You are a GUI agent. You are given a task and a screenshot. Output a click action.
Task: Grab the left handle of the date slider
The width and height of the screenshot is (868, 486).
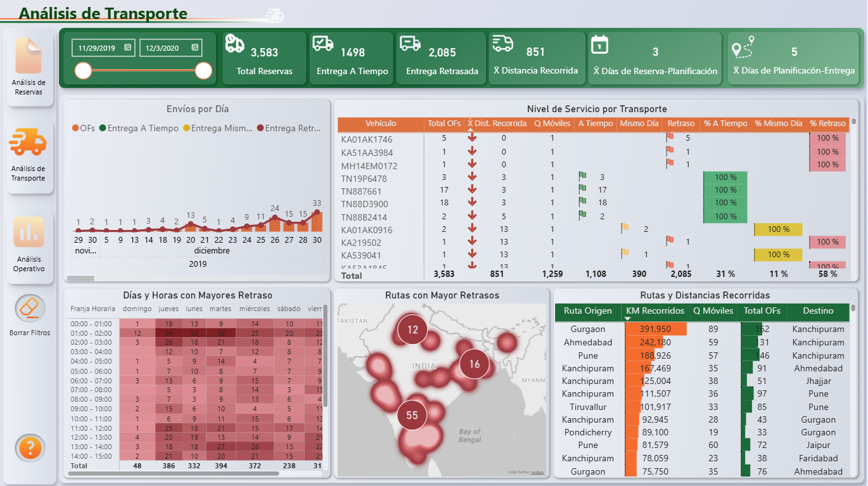[x=84, y=70]
